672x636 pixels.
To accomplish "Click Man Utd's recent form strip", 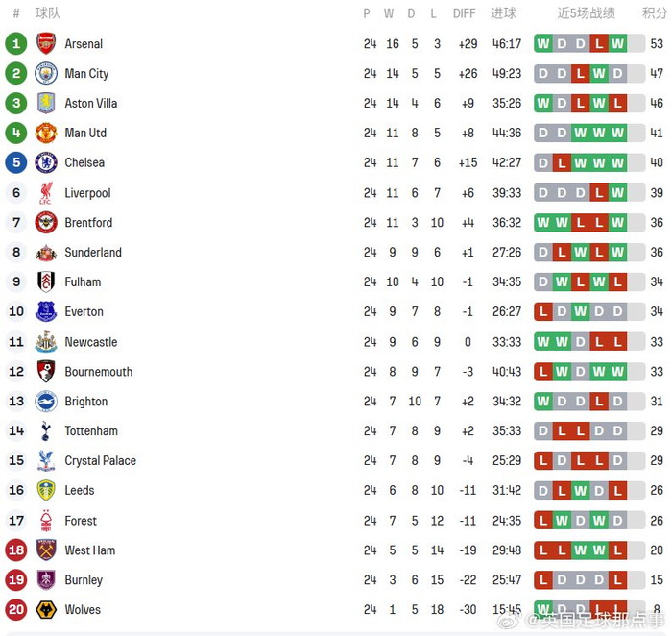I will [580, 134].
